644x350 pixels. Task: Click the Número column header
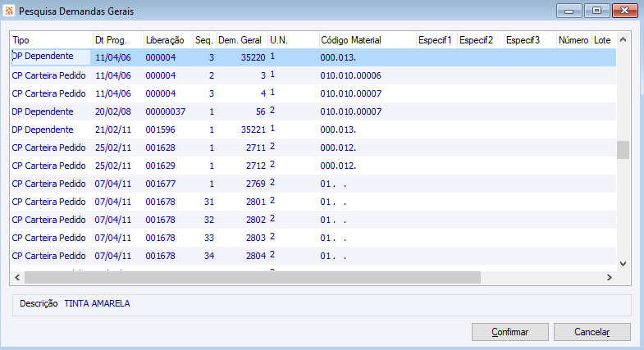tap(574, 40)
